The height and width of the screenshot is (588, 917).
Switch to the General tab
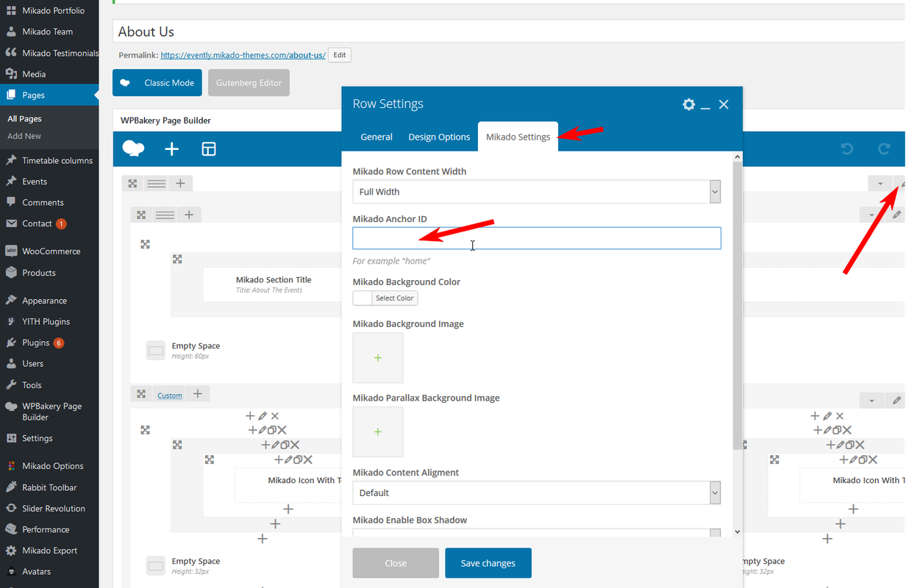coord(377,137)
